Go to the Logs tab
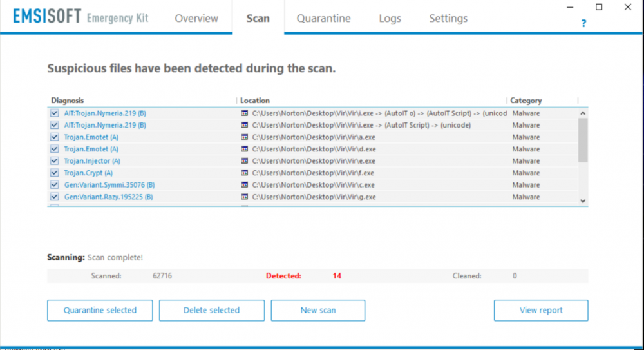This screenshot has height=350, width=644. pos(390,19)
